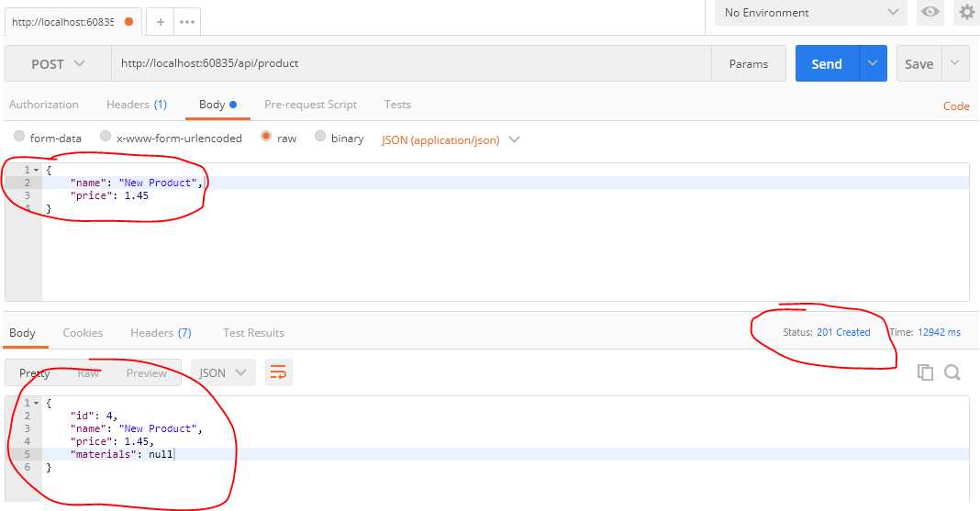Open the POST method dropdown
The height and width of the screenshot is (511, 980).
(x=58, y=63)
